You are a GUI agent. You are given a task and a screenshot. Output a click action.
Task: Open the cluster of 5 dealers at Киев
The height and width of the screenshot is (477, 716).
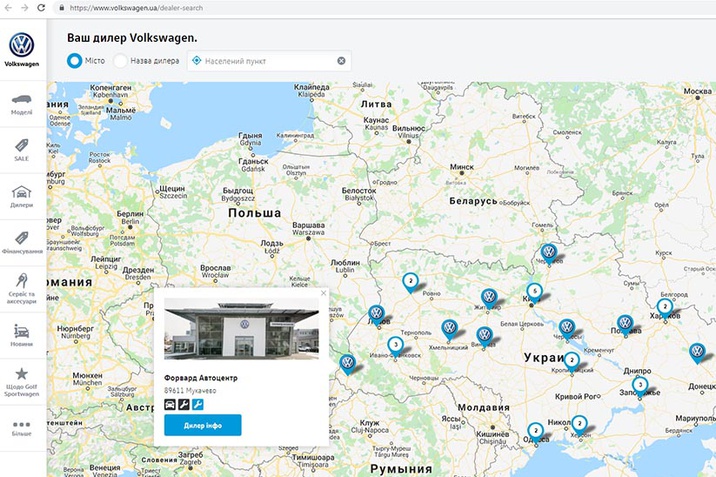(534, 293)
